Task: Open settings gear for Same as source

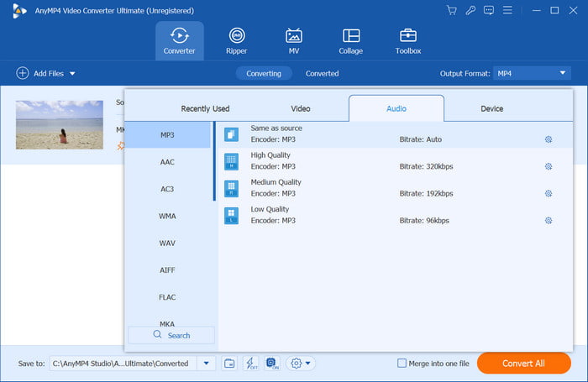Action: (x=549, y=139)
